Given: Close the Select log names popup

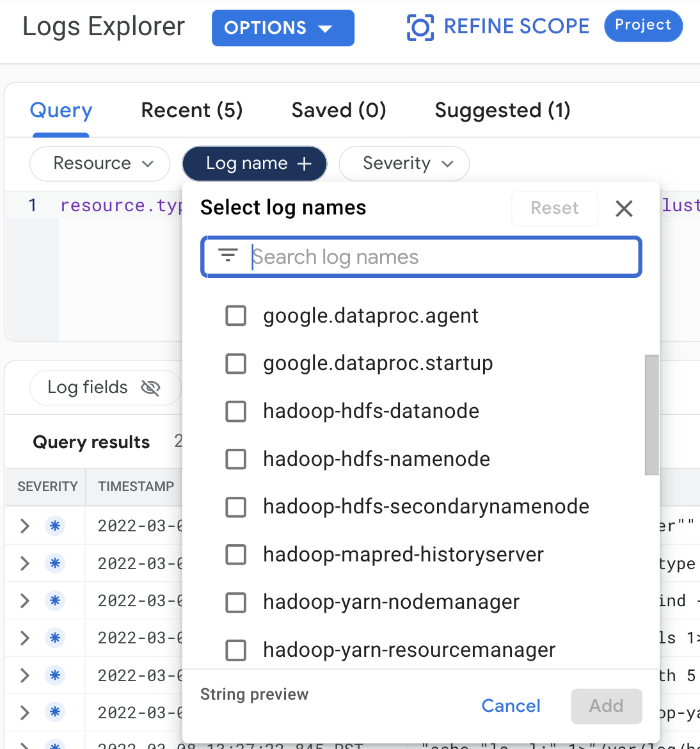Looking at the screenshot, I should (x=623, y=208).
